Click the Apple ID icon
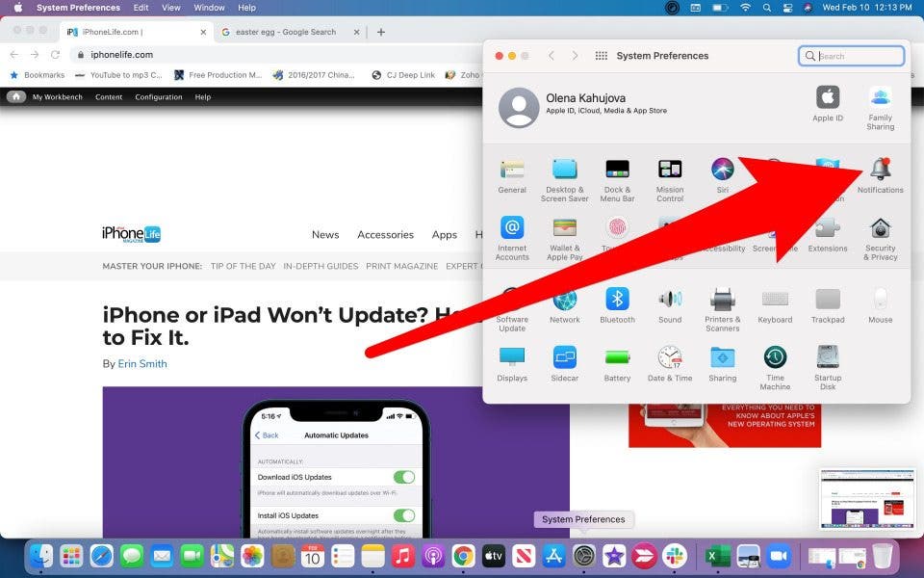924x578 pixels. [x=828, y=99]
